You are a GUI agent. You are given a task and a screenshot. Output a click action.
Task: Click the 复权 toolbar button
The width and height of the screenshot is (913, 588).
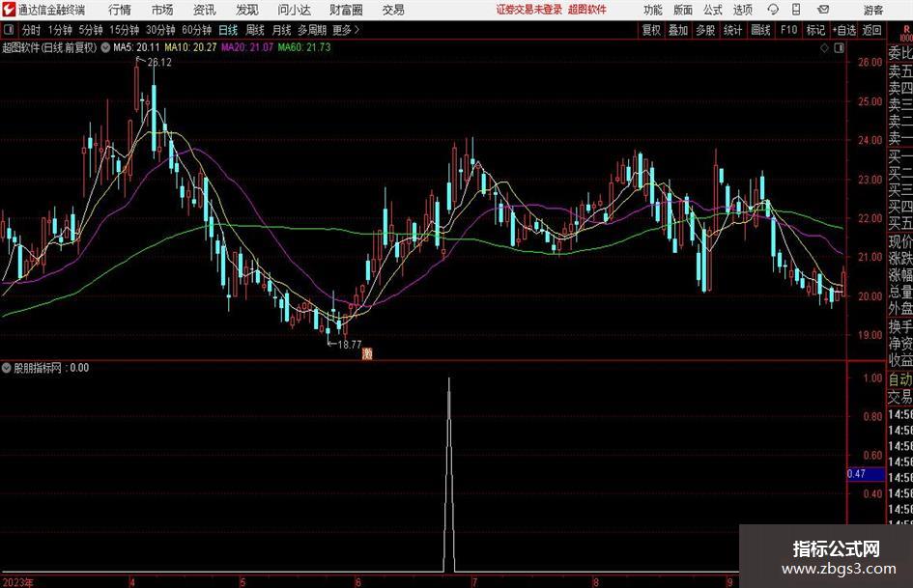pyautogui.click(x=651, y=30)
